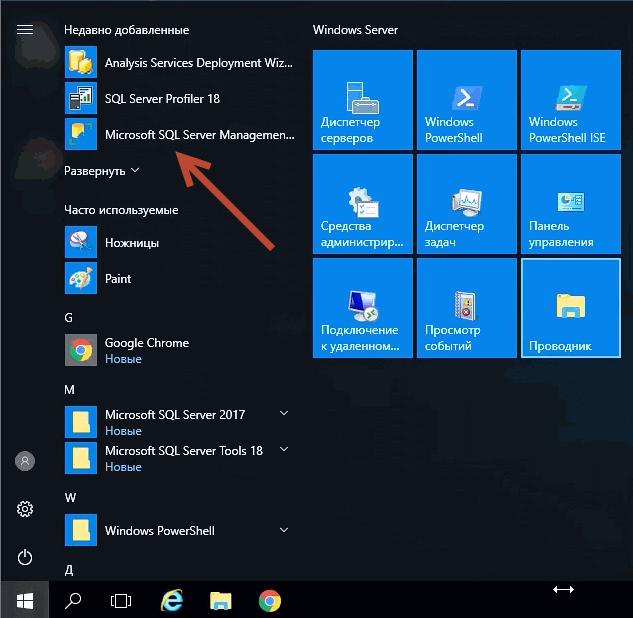The image size is (633, 618).
Task: Open File Explorer from the taskbar
Action: (220, 601)
